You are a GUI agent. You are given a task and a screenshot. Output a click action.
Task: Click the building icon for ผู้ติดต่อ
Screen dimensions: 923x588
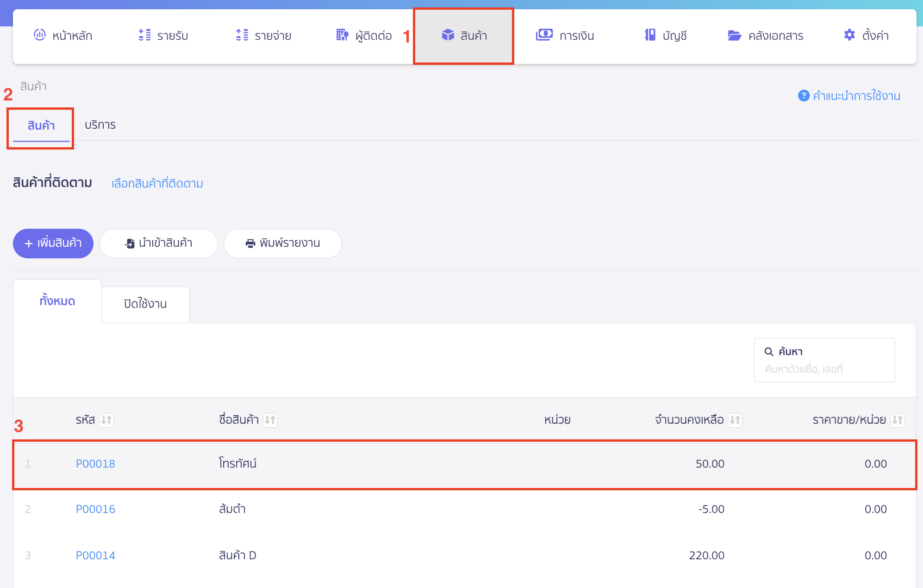(x=342, y=35)
